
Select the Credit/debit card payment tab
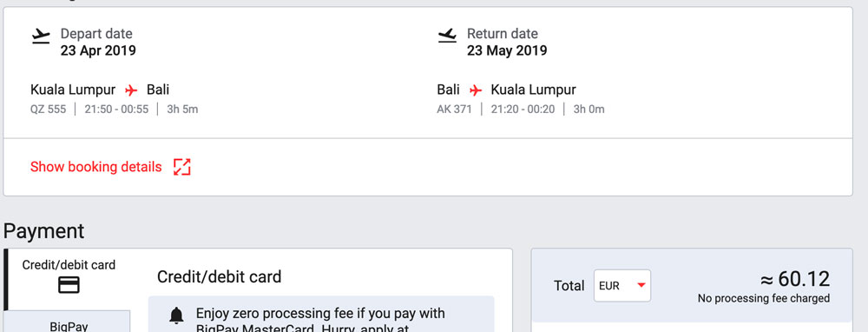(68, 279)
